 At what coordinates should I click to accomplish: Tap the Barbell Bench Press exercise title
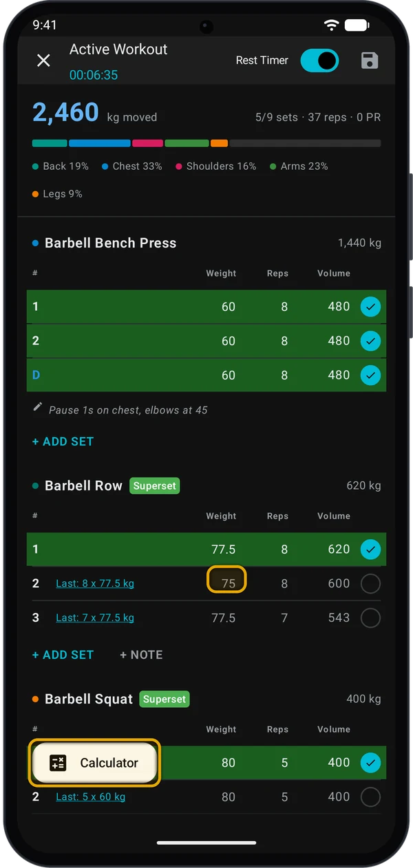tap(110, 243)
